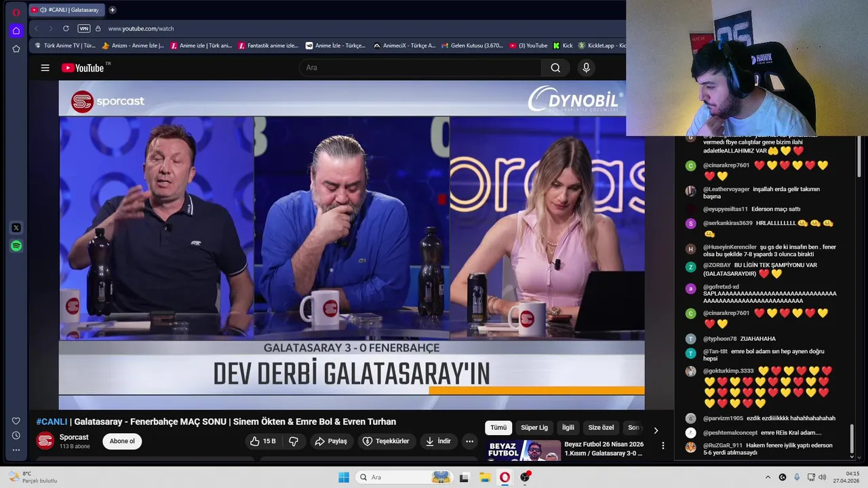The height and width of the screenshot is (488, 868).
Task: Open Fantastik anime izle bookmark
Action: pos(269,45)
